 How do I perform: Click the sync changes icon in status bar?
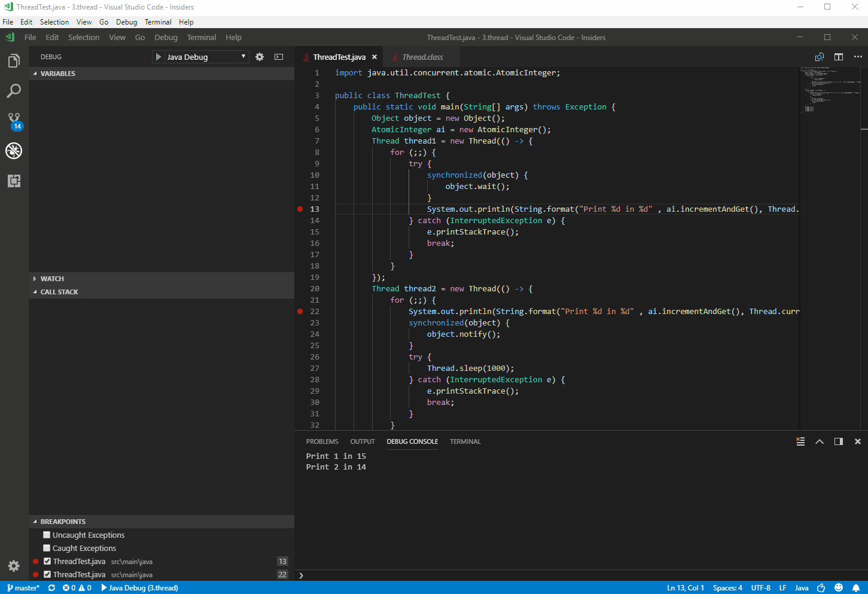[x=51, y=588]
